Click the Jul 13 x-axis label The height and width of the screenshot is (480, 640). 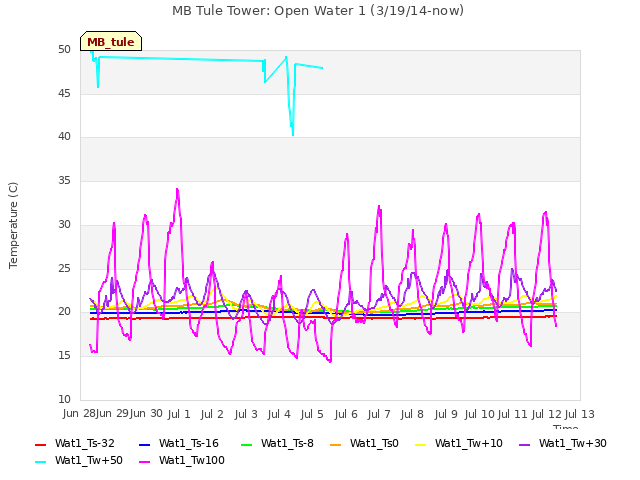pyautogui.click(x=580, y=414)
